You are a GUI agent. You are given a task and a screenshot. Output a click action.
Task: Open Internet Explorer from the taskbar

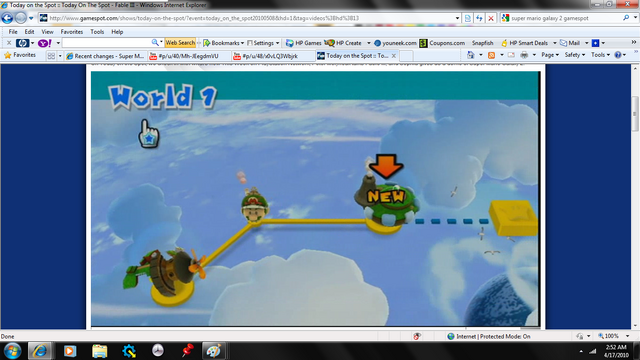[x=40, y=351]
